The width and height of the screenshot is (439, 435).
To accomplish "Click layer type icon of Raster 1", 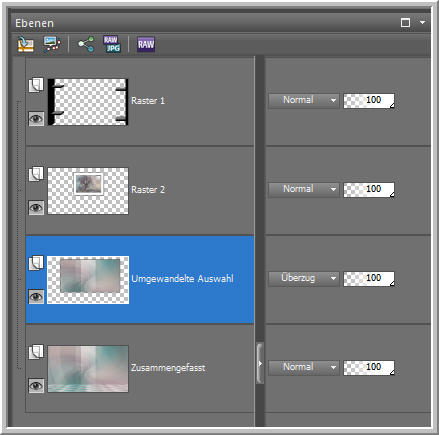I will point(36,85).
